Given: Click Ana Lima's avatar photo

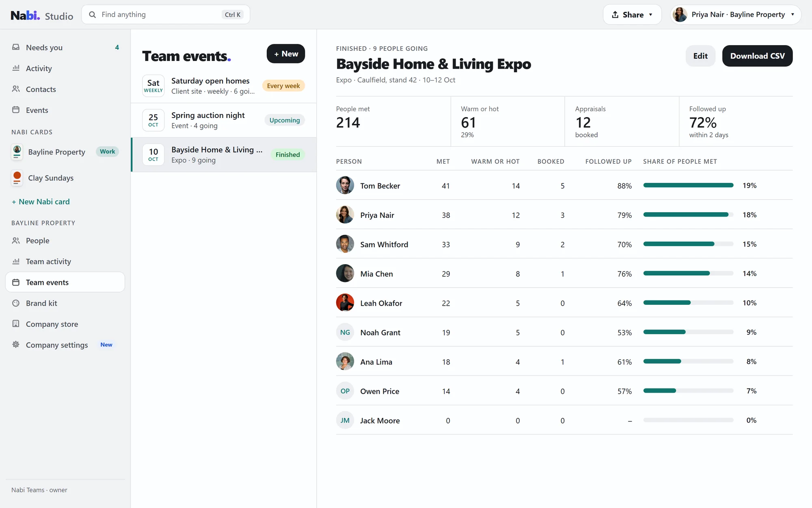Looking at the screenshot, I should coord(345,361).
